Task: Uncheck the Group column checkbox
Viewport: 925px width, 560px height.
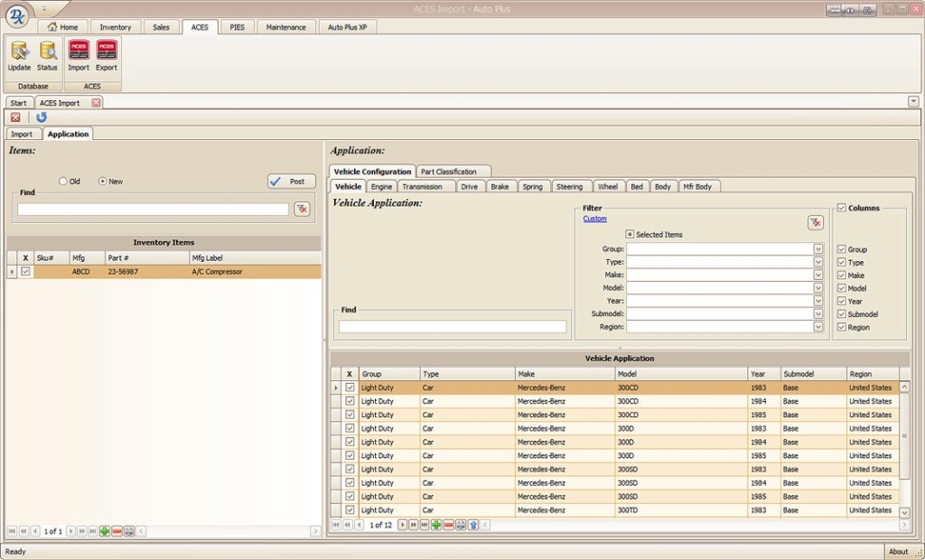Action: coord(842,249)
